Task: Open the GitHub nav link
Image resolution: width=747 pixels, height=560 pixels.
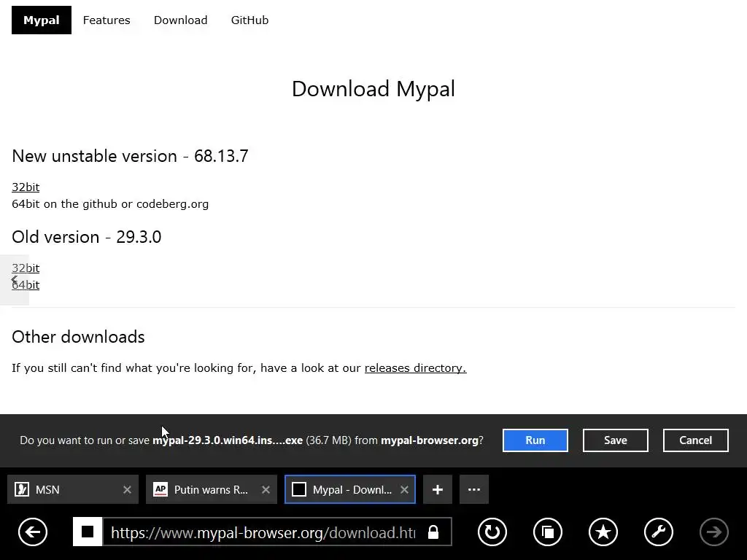Action: (x=249, y=20)
